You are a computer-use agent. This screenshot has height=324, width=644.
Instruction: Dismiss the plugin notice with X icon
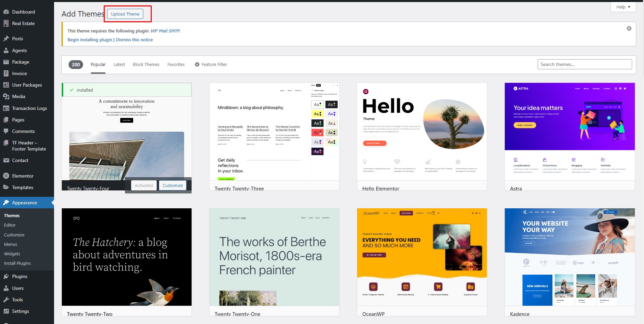point(629,28)
